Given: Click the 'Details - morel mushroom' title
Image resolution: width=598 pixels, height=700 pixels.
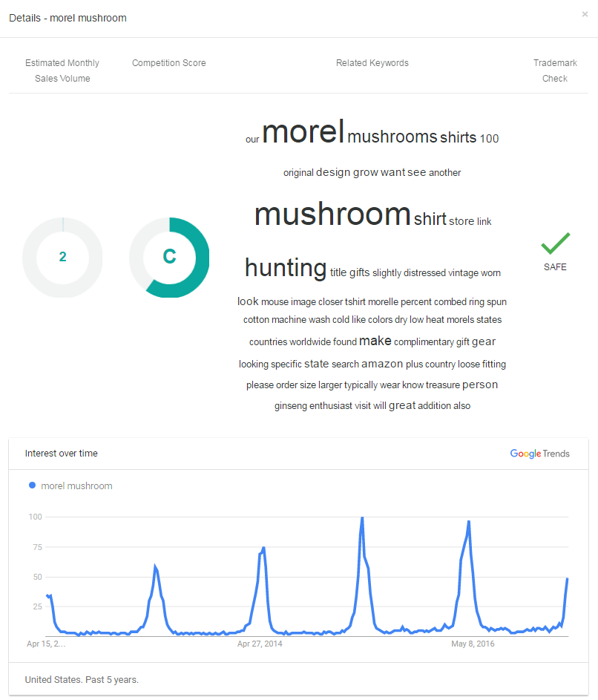Looking at the screenshot, I should pos(68,18).
